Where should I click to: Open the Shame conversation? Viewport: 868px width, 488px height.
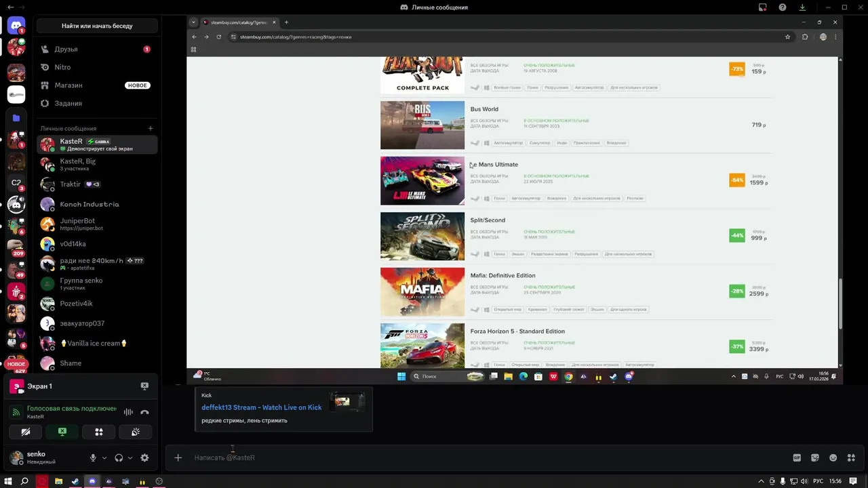(97, 363)
